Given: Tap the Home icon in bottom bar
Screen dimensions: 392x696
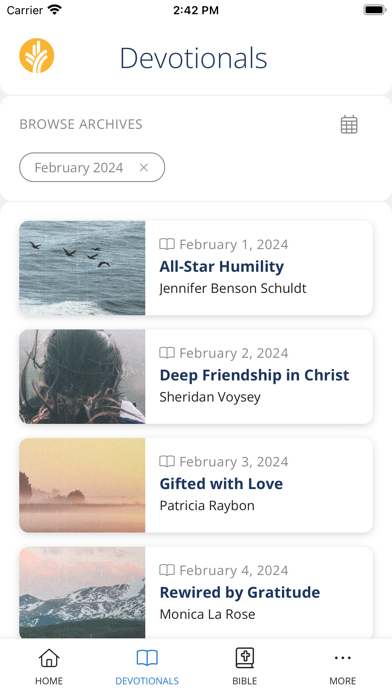Looking at the screenshot, I should point(49,658).
